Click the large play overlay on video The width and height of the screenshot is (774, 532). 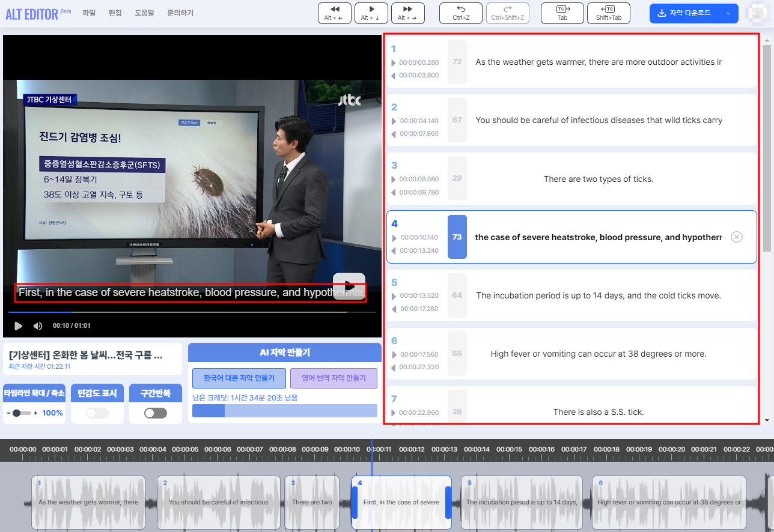(x=349, y=286)
